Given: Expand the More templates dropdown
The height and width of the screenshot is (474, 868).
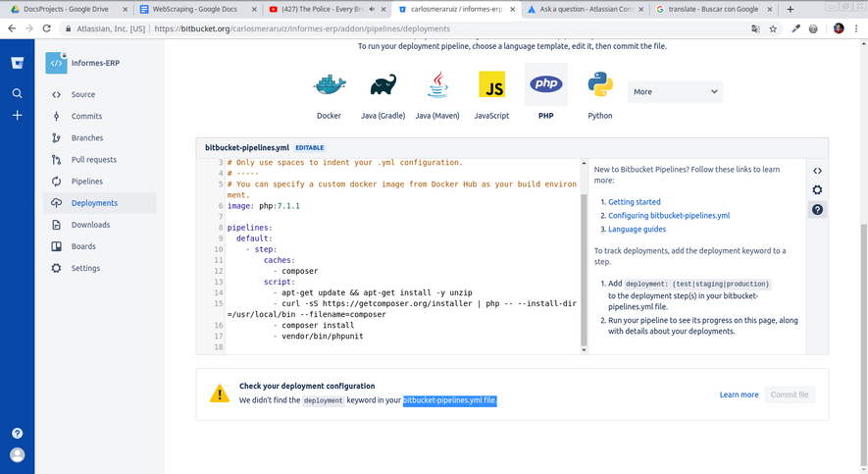Looking at the screenshot, I should (675, 92).
